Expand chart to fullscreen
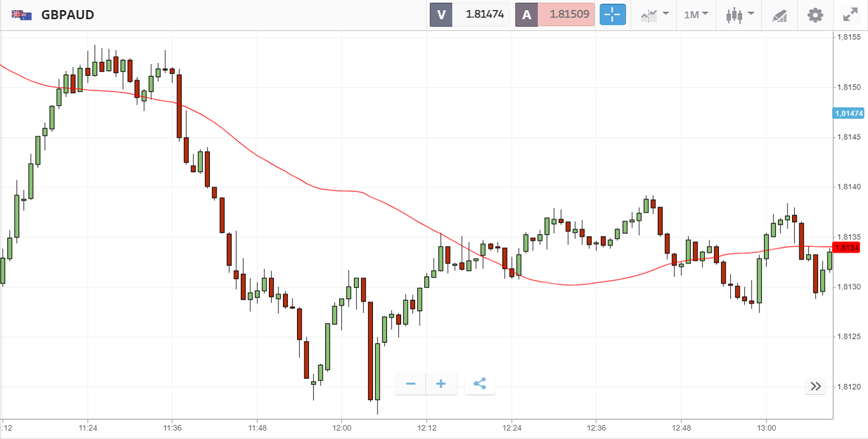This screenshot has height=439, width=868. tap(849, 15)
